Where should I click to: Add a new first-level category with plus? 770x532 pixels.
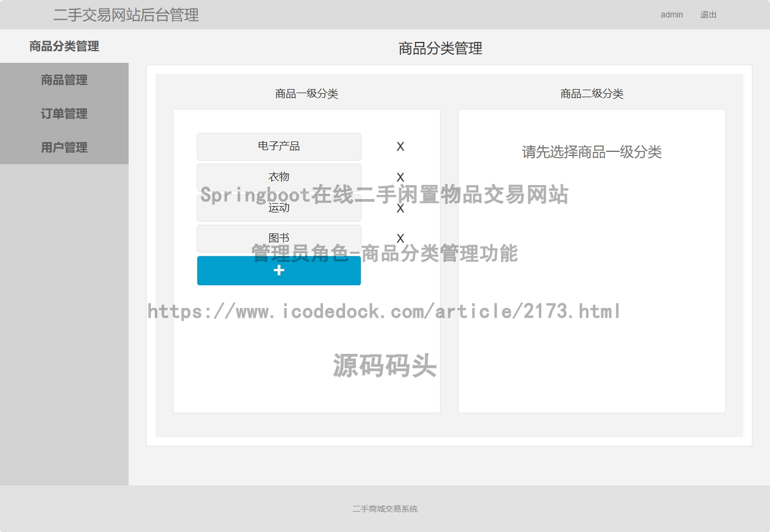coord(279,271)
